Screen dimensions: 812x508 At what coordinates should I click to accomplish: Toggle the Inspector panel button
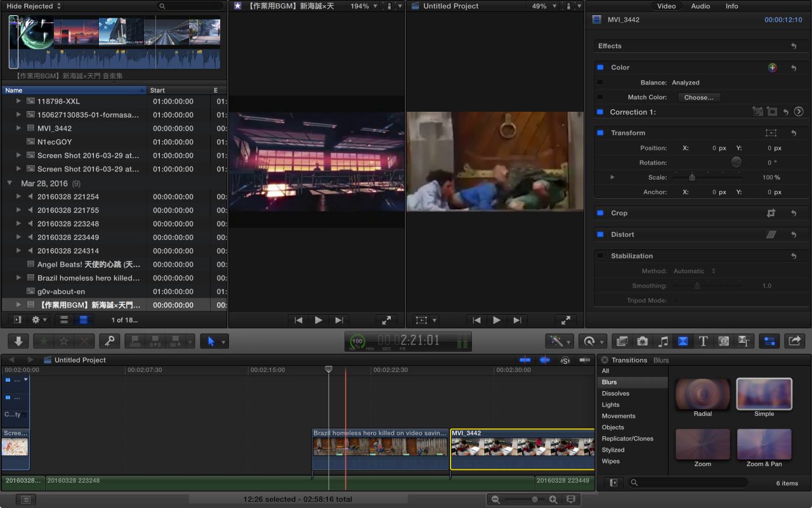769,341
